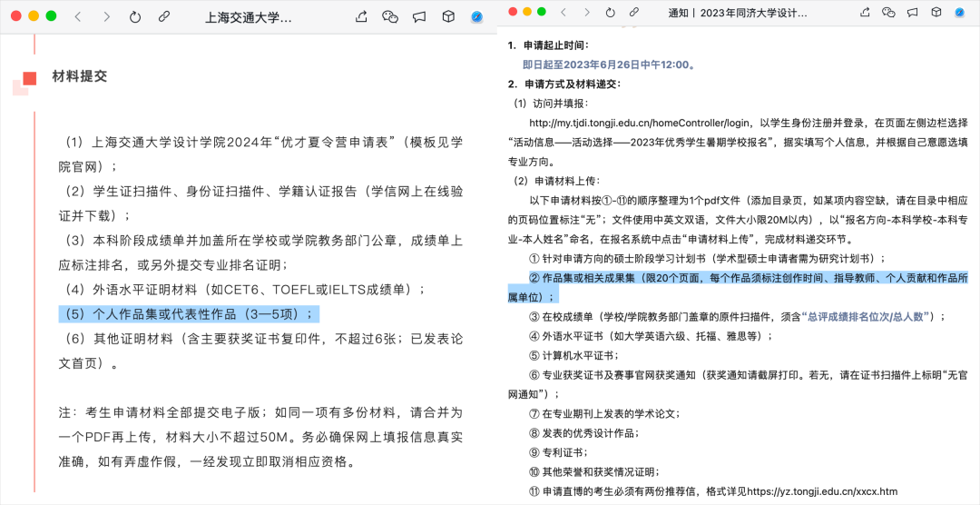Image resolution: width=980 pixels, height=505 pixels.
Task: Click cube icon in 上海交通大学 window
Action: pyautogui.click(x=448, y=17)
